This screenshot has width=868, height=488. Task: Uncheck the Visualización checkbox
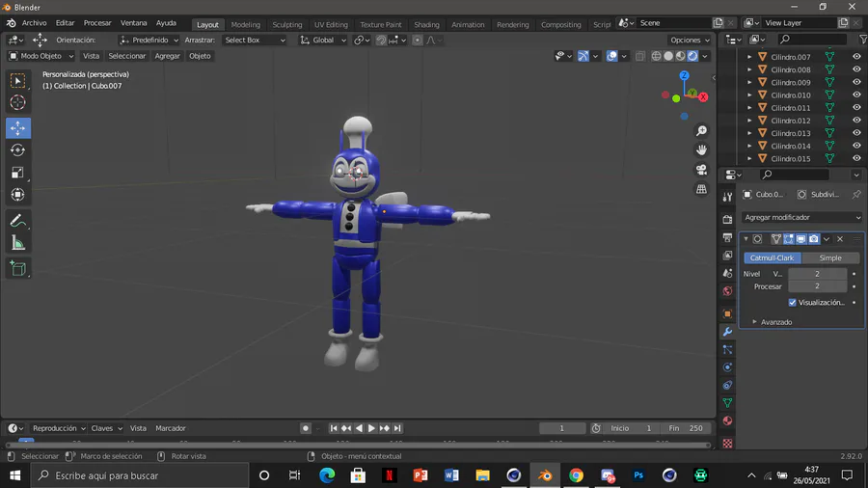tap(792, 302)
